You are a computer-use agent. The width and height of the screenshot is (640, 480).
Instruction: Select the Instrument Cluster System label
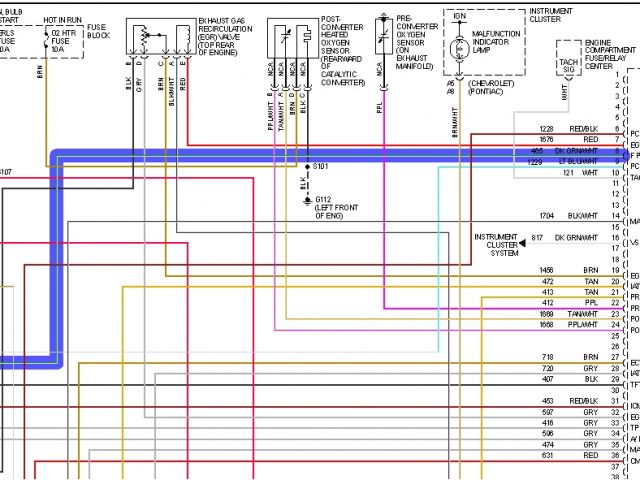point(497,244)
